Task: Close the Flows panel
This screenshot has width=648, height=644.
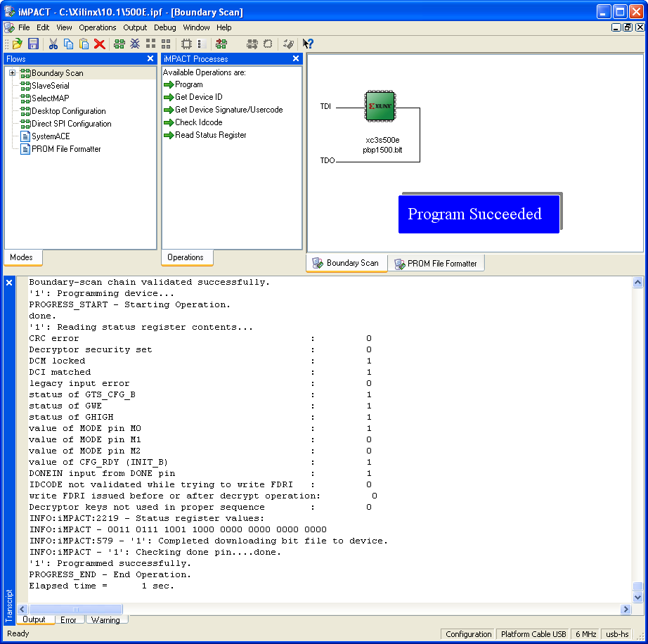Action: coord(150,58)
